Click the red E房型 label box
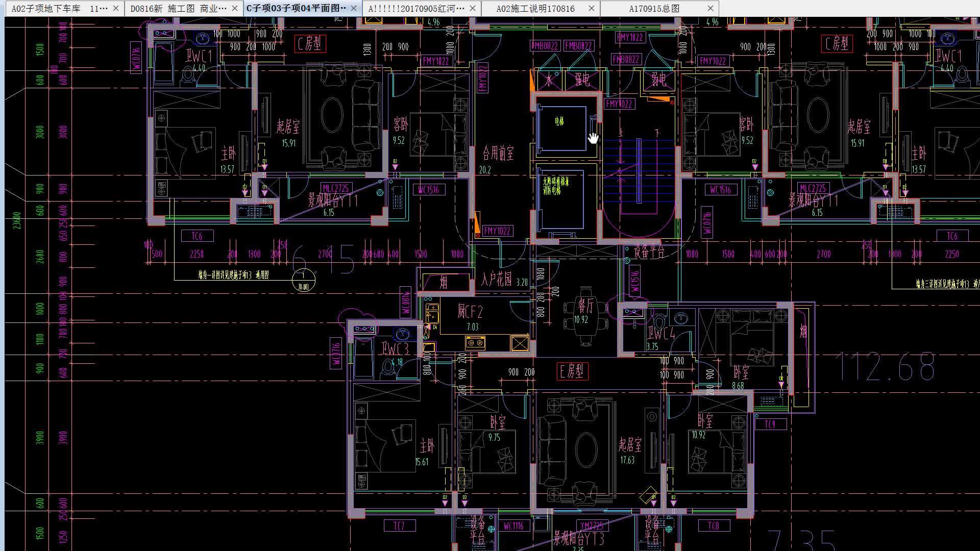The height and width of the screenshot is (551, 980). point(572,371)
